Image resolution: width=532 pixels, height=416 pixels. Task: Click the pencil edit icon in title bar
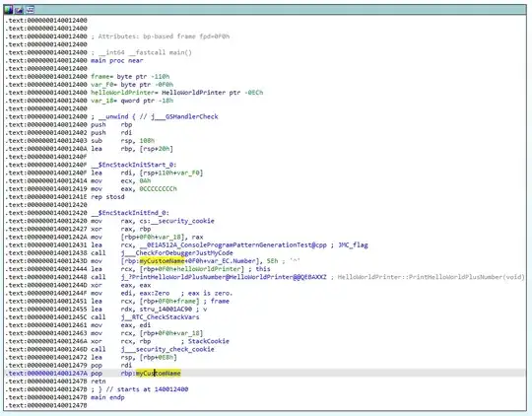coord(19,10)
